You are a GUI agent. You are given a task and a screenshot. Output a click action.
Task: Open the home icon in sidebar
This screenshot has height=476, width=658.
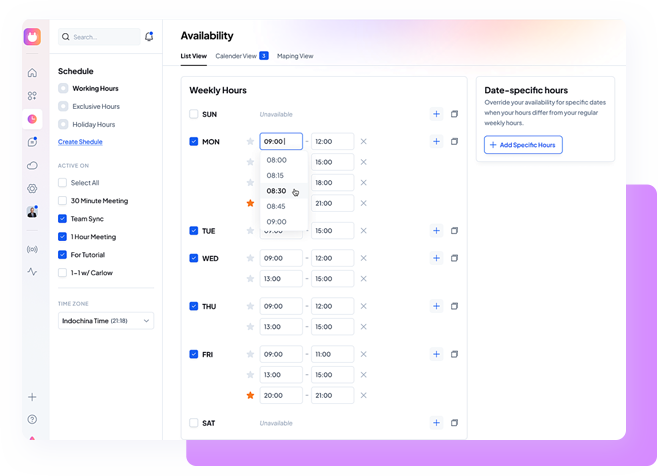click(32, 73)
